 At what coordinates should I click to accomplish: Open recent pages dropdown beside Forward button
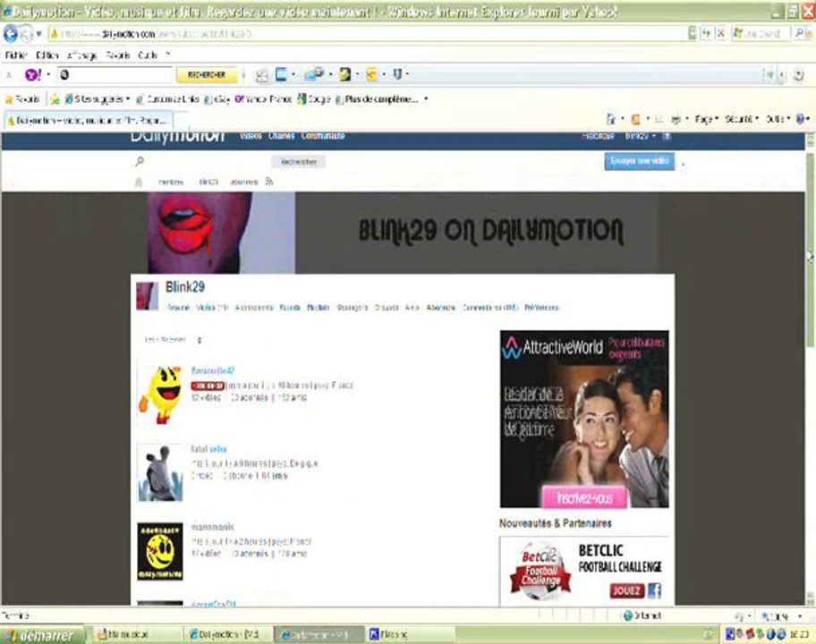[38, 34]
